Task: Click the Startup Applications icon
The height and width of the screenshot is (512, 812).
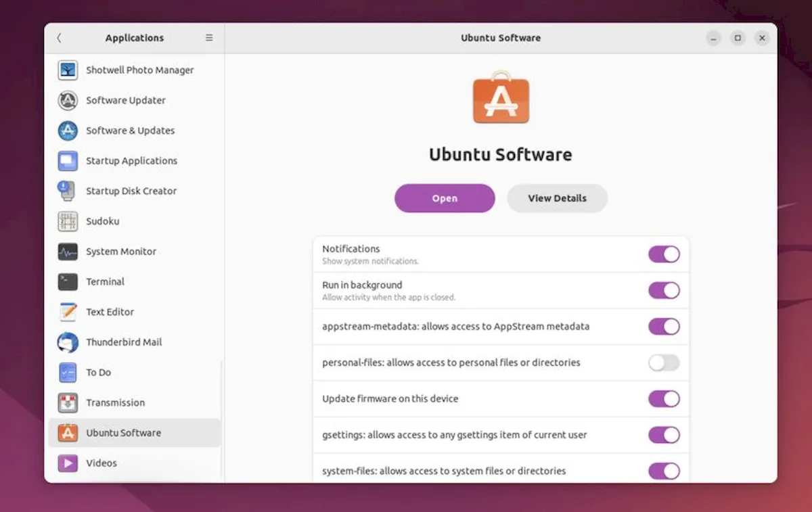Action: click(68, 161)
